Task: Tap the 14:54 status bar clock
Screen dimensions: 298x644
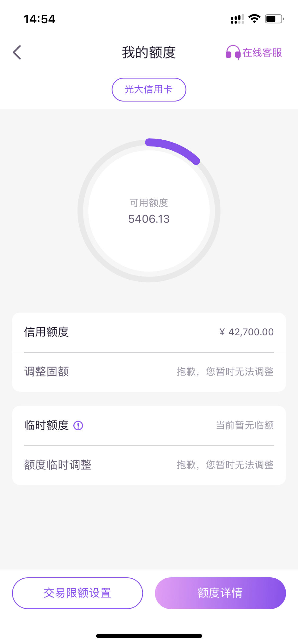Action: coord(39,19)
